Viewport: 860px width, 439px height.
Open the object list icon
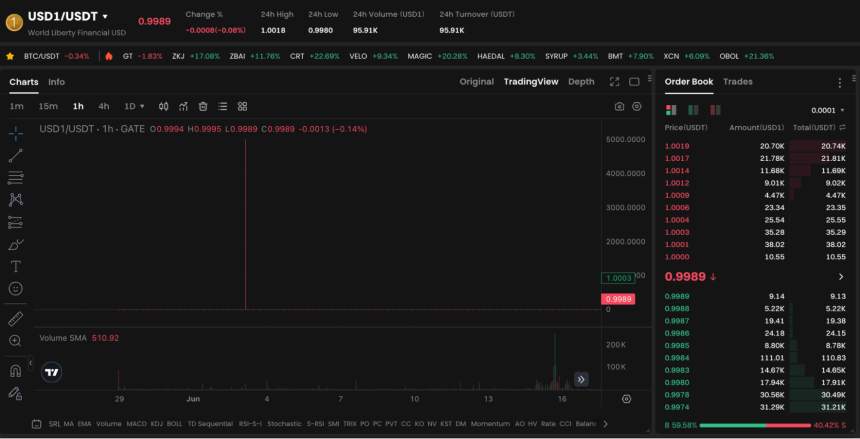pos(223,106)
